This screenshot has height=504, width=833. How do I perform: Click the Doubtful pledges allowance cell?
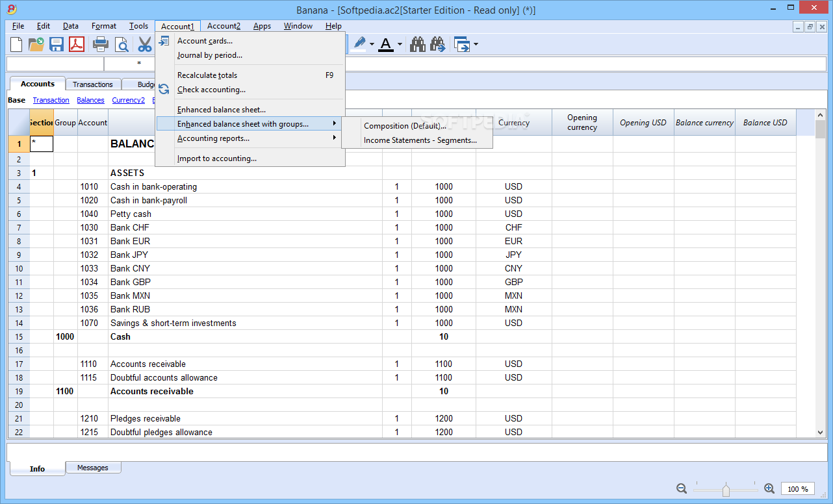tap(245, 432)
